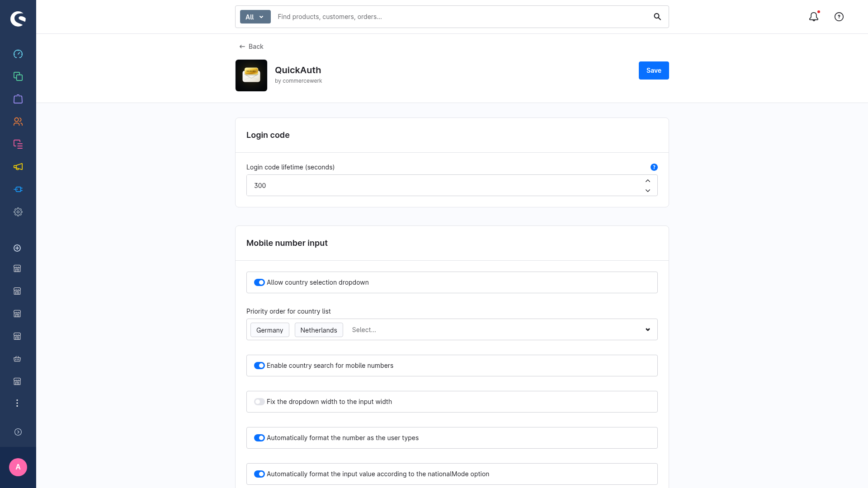Click the QuickAuth title text
This screenshot has height=488, width=868.
[x=298, y=70]
